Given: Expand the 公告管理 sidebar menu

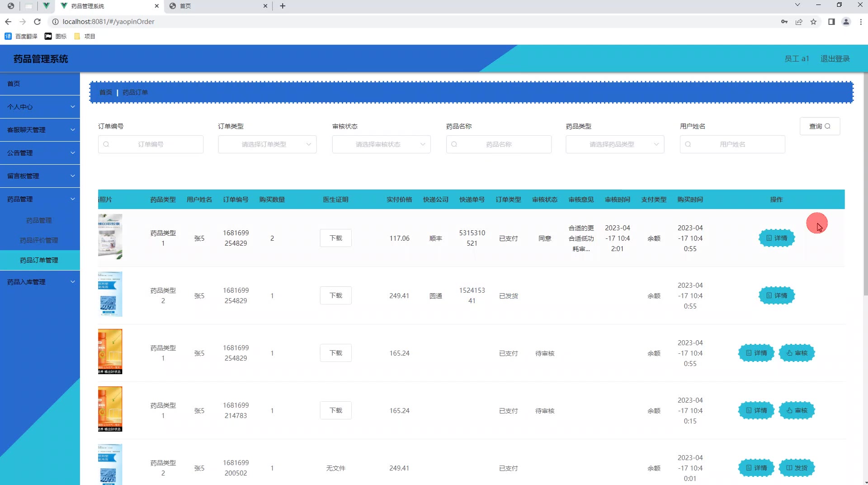Looking at the screenshot, I should point(40,153).
